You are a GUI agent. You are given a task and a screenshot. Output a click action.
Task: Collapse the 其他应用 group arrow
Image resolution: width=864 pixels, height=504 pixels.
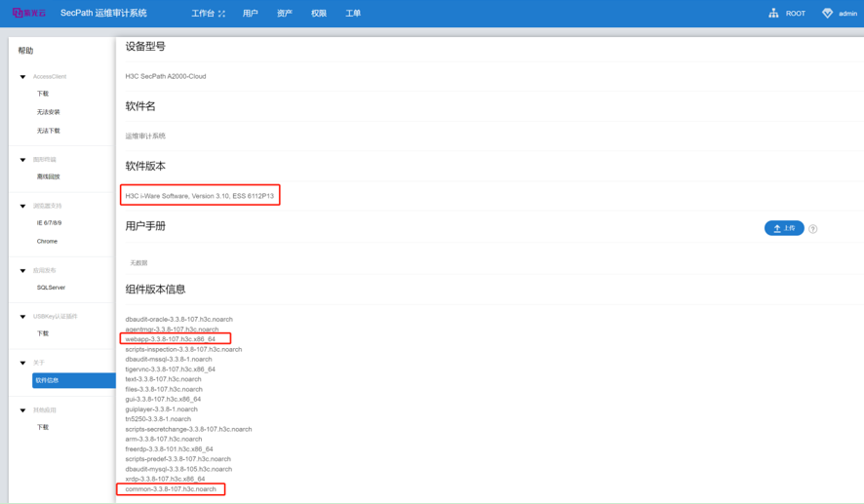pyautogui.click(x=22, y=410)
